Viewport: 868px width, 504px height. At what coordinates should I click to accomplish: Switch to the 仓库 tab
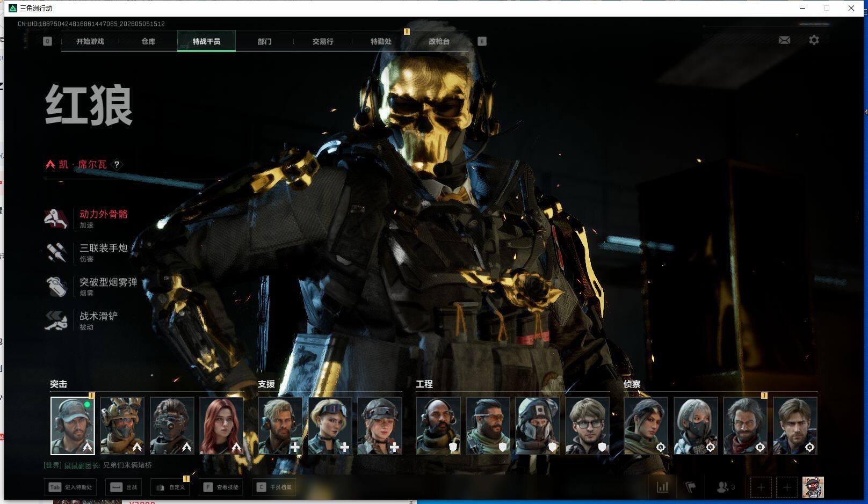pos(148,41)
